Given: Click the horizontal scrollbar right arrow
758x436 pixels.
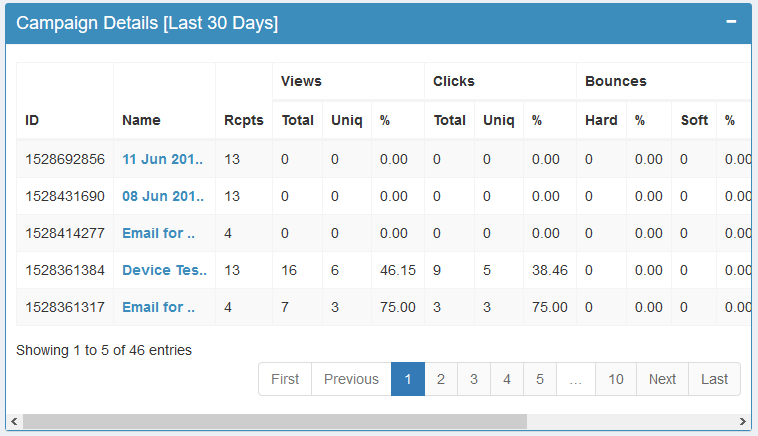Looking at the screenshot, I should coord(743,421).
